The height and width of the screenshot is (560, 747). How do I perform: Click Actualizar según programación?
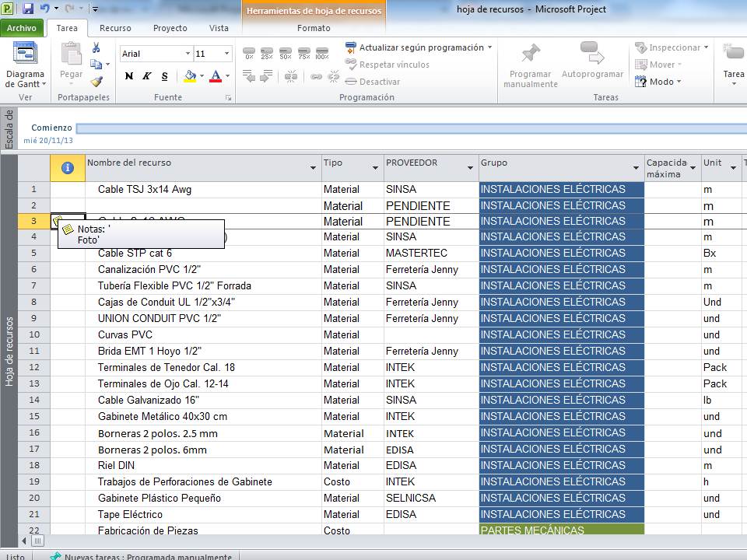point(421,47)
